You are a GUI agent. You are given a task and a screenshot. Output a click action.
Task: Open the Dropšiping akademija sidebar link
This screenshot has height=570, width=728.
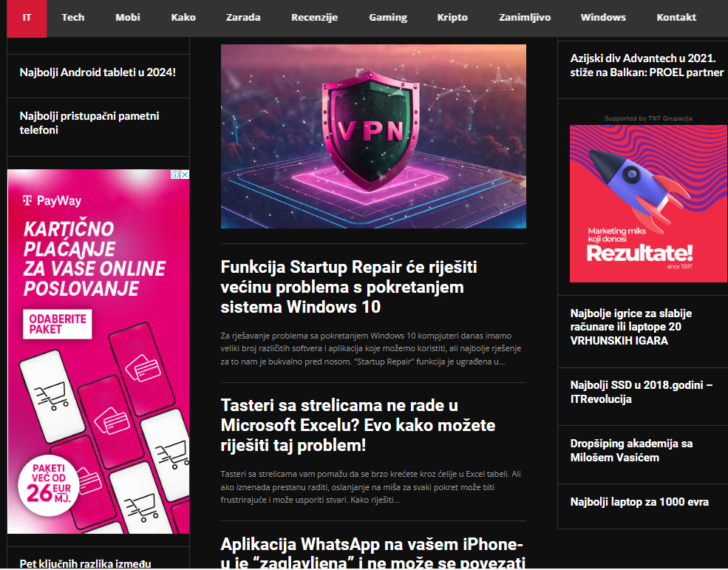(631, 450)
